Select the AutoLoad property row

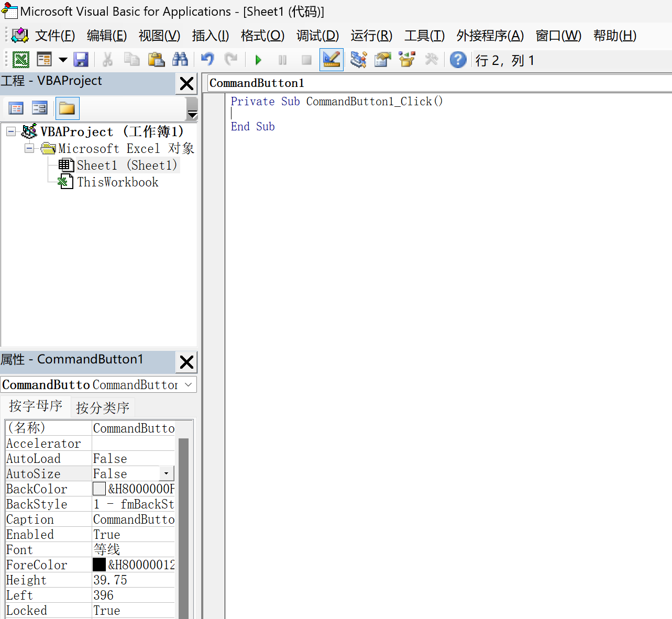pos(90,458)
